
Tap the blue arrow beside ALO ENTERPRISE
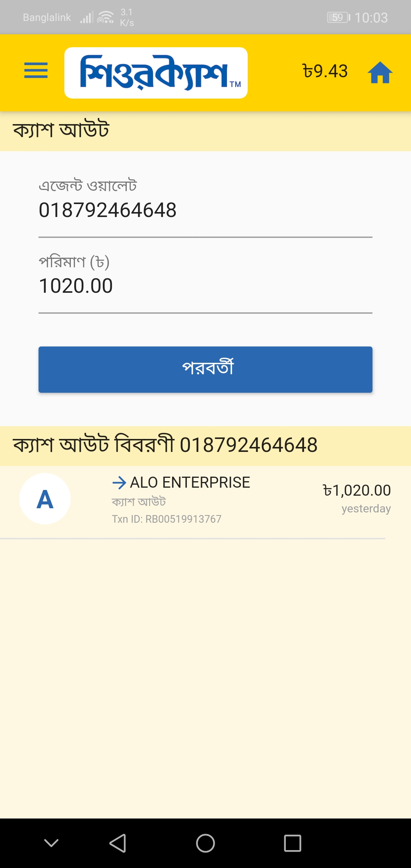(119, 483)
